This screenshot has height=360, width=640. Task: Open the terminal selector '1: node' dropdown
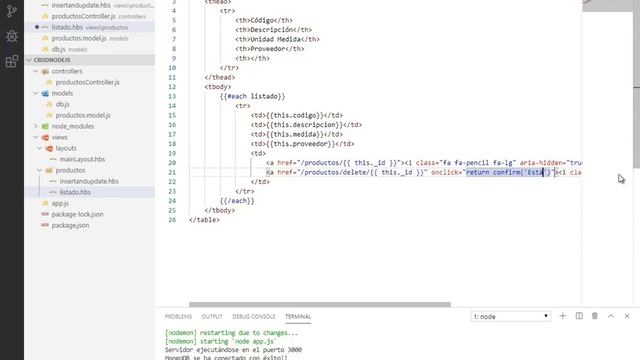[x=511, y=316]
